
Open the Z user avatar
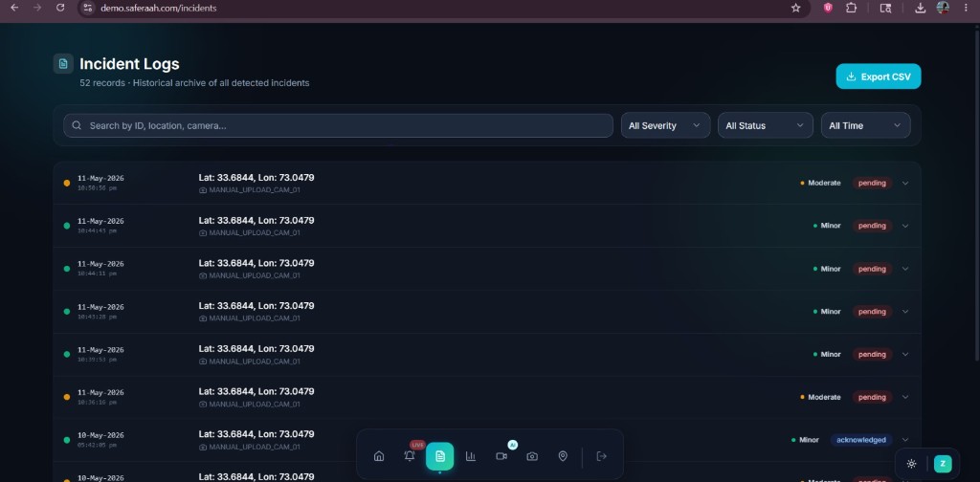point(943,463)
